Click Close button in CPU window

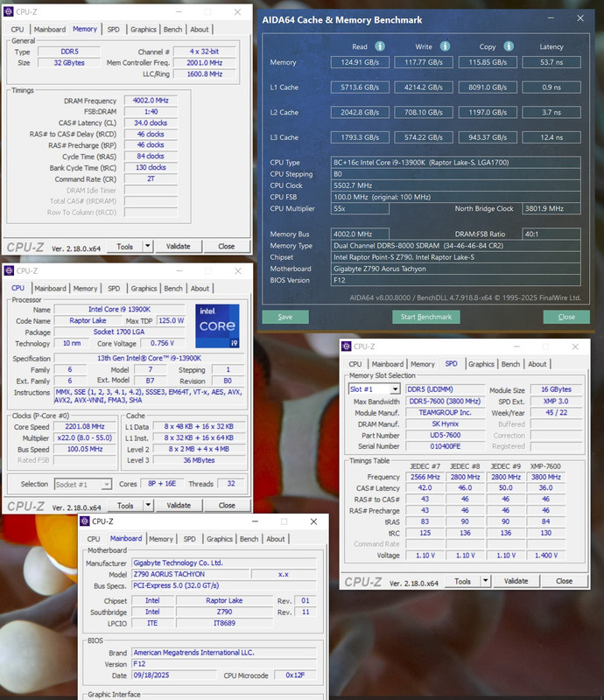tap(227, 506)
